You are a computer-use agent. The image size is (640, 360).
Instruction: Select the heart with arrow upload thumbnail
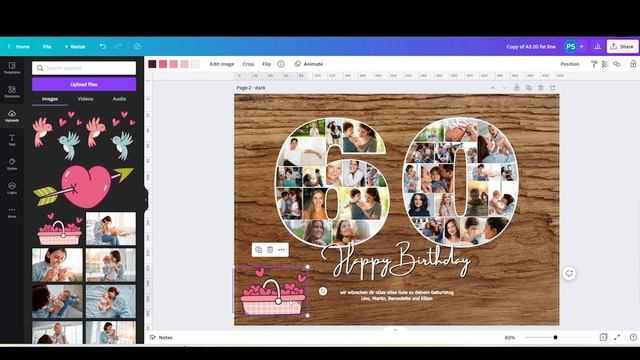(84, 186)
